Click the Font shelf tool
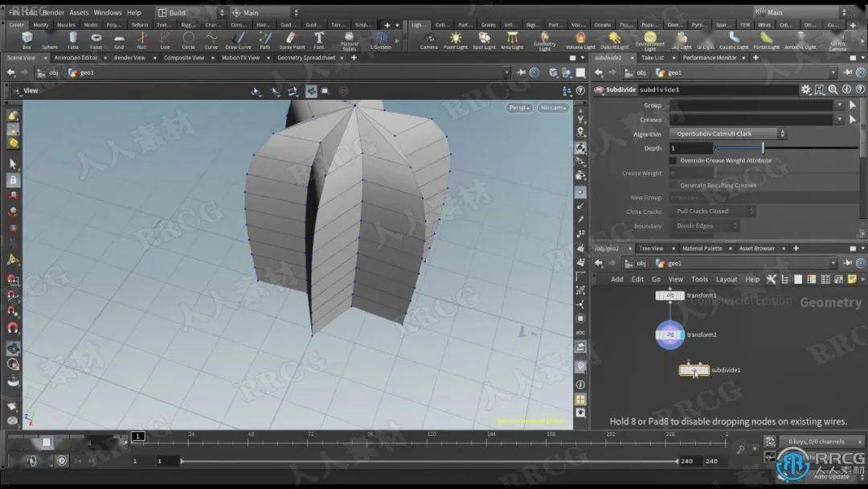Screen dimensions: 868x489 click(319, 40)
